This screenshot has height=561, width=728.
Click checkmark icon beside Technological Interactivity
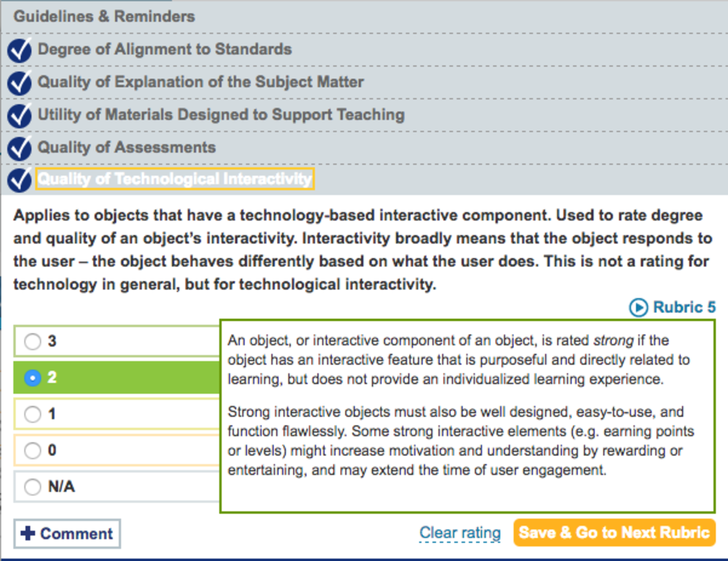pyautogui.click(x=20, y=180)
